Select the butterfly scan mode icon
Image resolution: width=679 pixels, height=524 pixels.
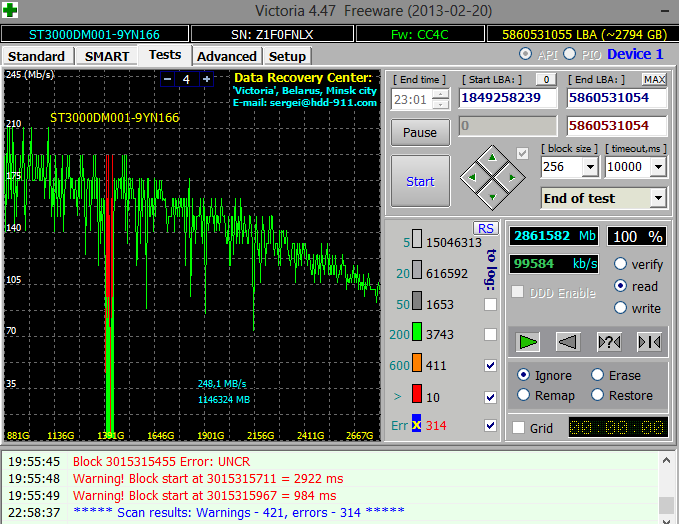(x=648, y=342)
